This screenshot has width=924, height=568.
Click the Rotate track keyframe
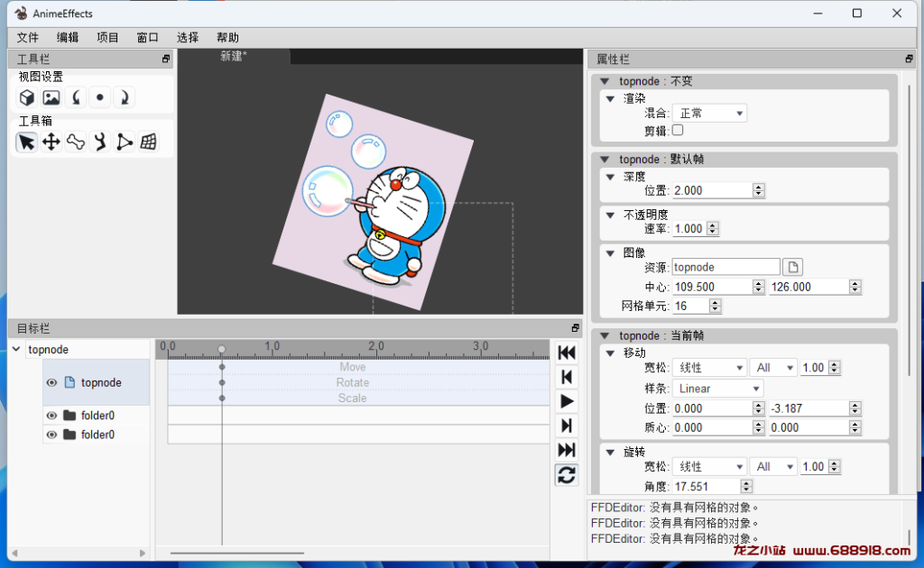coord(222,382)
